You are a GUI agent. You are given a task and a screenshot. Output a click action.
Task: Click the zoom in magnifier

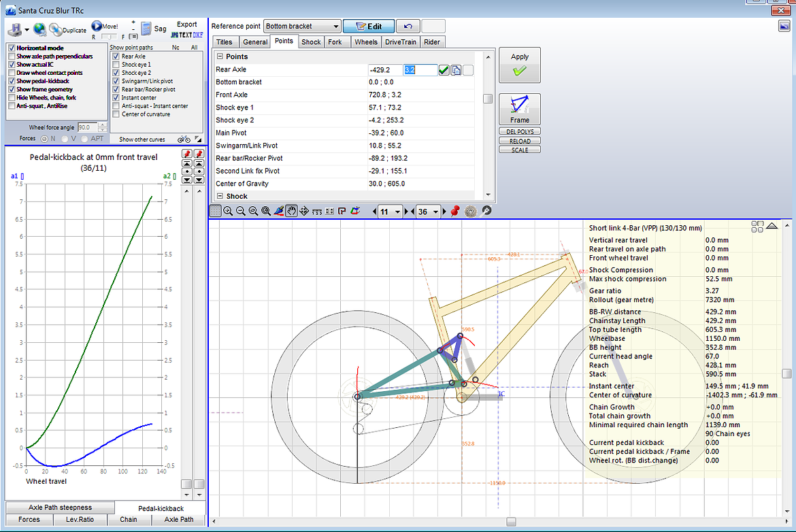(228, 211)
